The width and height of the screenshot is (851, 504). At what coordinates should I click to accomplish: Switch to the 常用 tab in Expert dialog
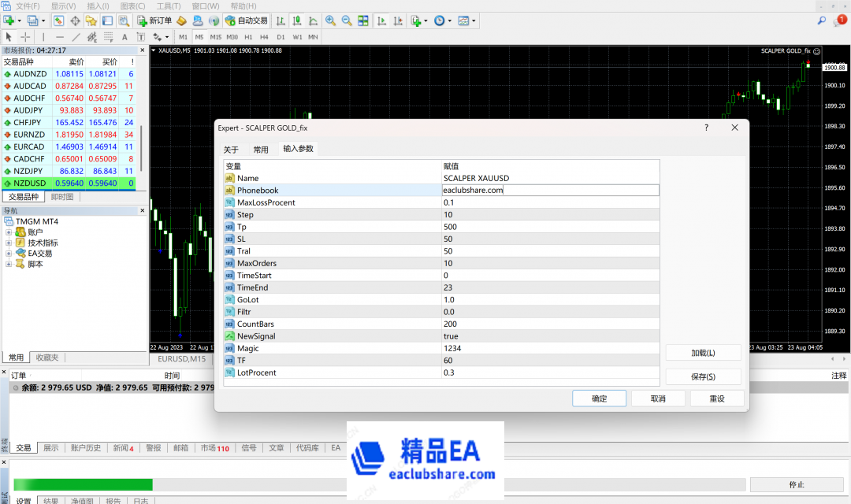coord(261,149)
